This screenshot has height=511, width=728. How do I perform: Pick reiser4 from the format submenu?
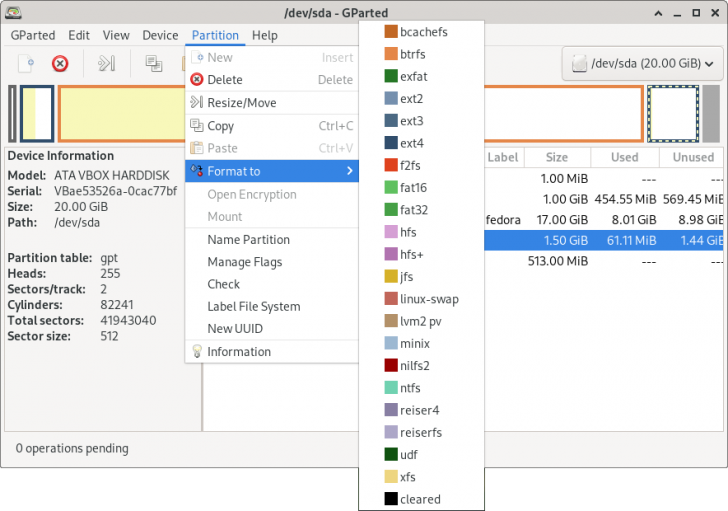pyautogui.click(x=422, y=411)
